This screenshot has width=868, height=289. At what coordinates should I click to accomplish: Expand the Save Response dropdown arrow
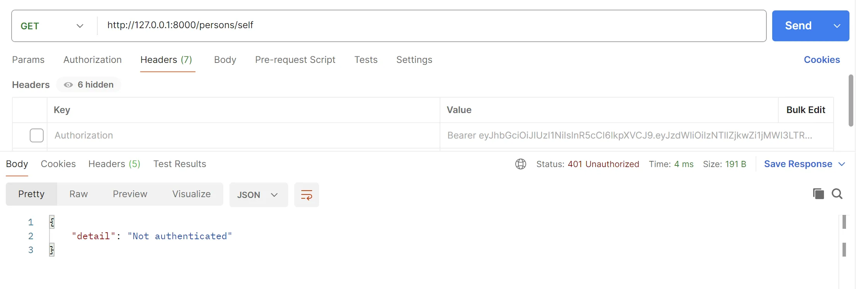click(842, 164)
